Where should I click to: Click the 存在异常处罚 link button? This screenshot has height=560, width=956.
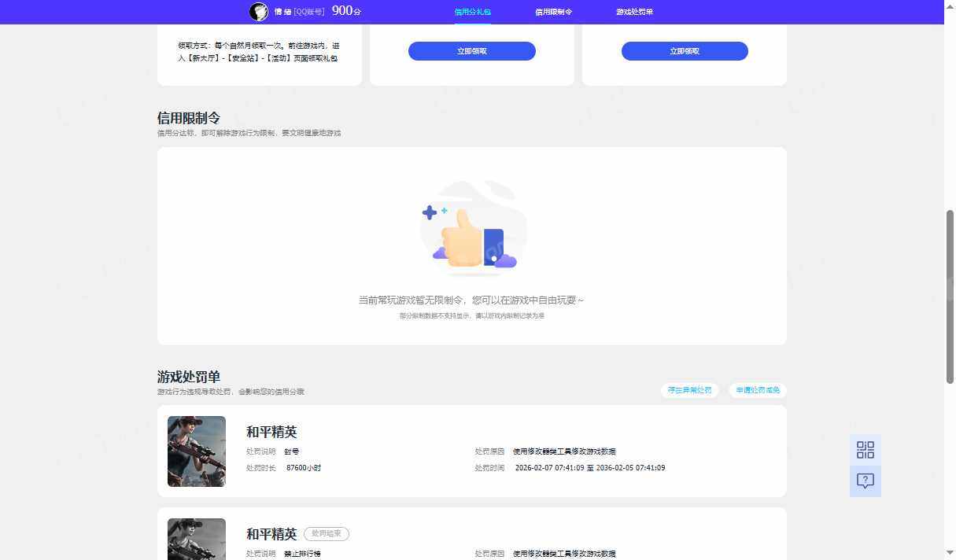[x=689, y=390]
